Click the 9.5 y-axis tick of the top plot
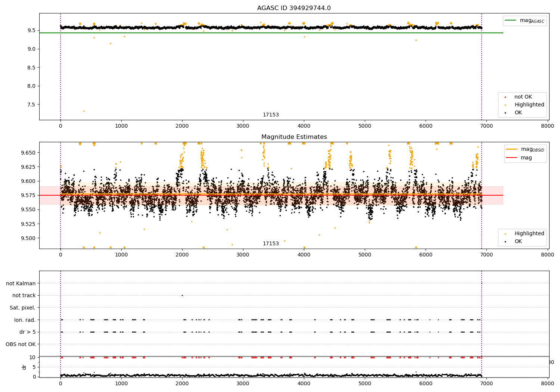 click(x=31, y=31)
